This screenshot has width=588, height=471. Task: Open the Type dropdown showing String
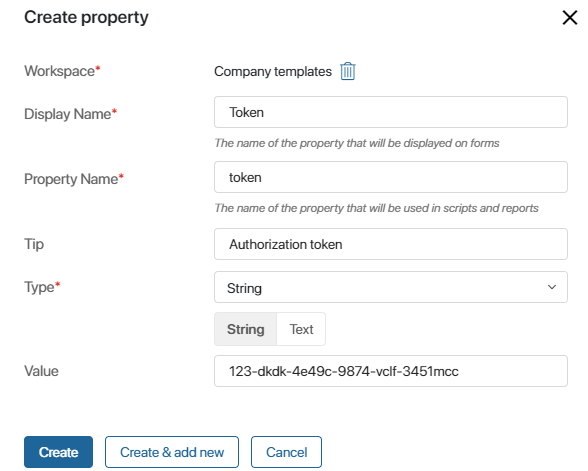(391, 287)
